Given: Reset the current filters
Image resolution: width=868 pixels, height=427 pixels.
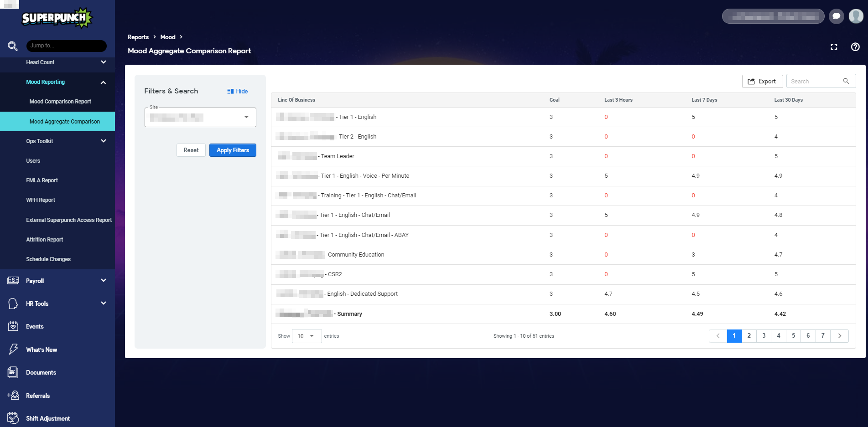Looking at the screenshot, I should [x=191, y=150].
